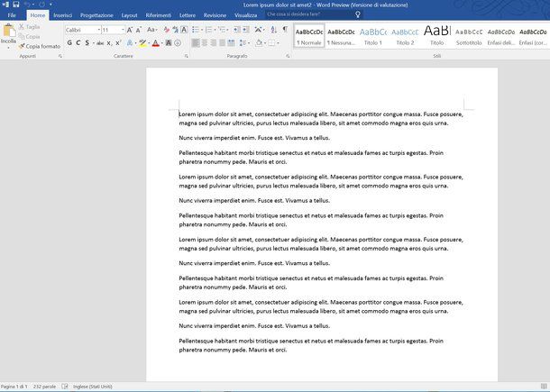
Task: Click the proofing icon in the status bar
Action: [x=65, y=387]
